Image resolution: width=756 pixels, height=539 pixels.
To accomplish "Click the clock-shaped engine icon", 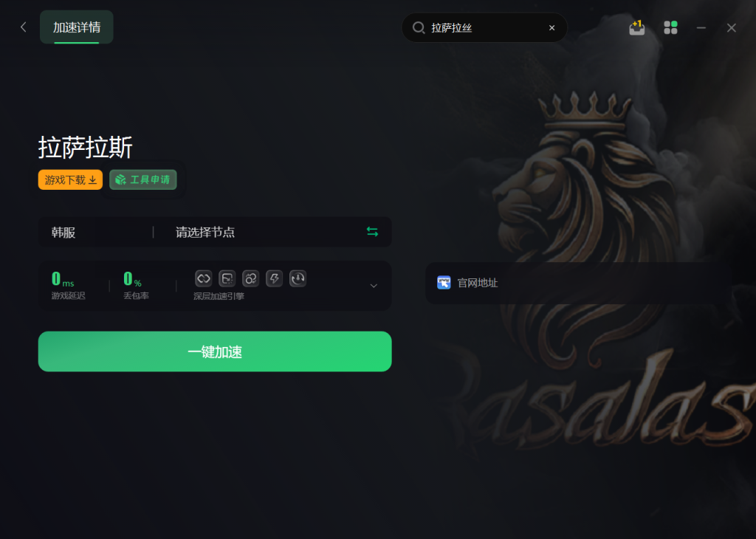I will [x=298, y=278].
